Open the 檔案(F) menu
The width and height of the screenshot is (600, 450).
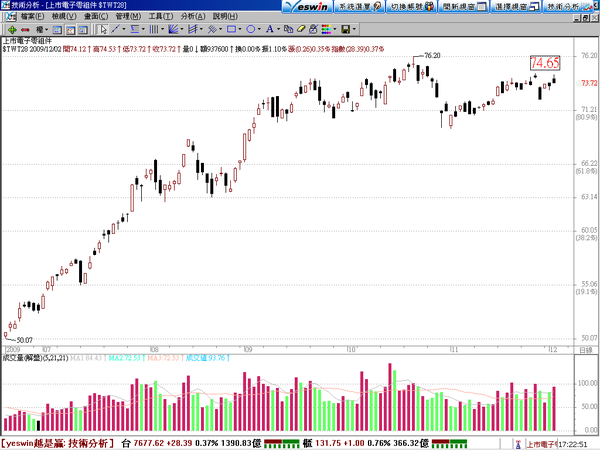click(32, 16)
